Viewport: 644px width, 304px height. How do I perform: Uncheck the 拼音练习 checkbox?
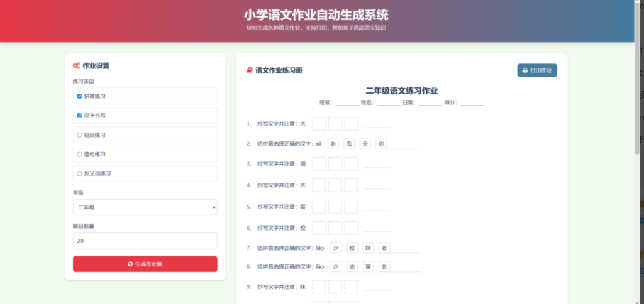click(x=79, y=96)
